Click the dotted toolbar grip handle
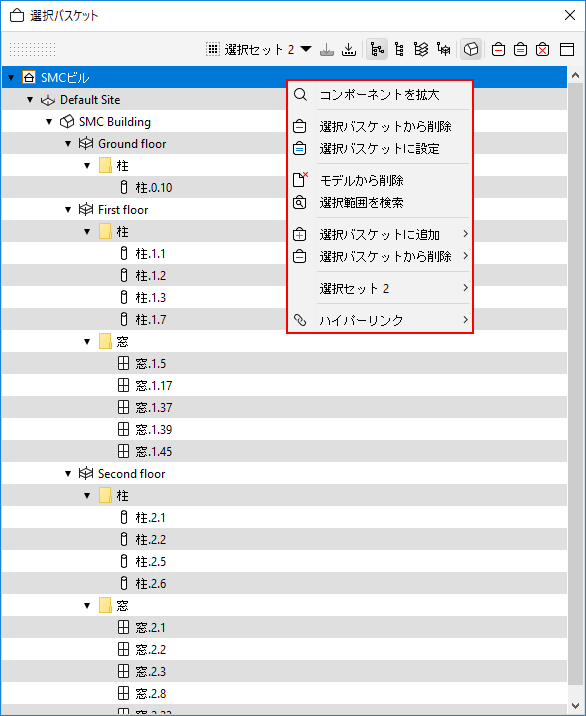 coord(32,49)
